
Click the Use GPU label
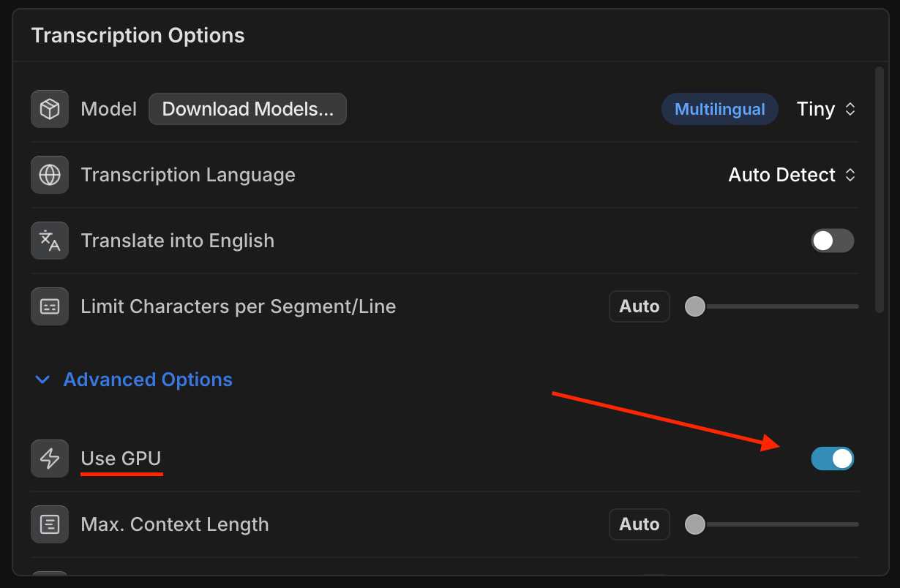tap(121, 459)
